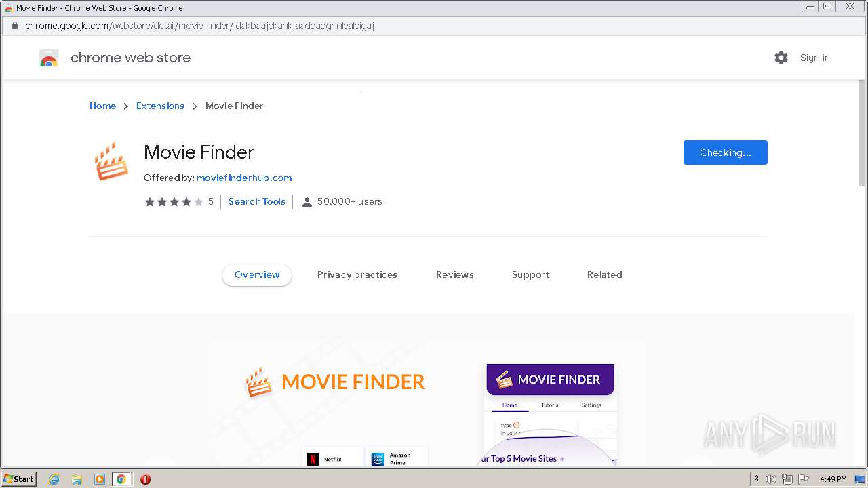
Task: Switch to the Reviews tab
Action: point(455,274)
